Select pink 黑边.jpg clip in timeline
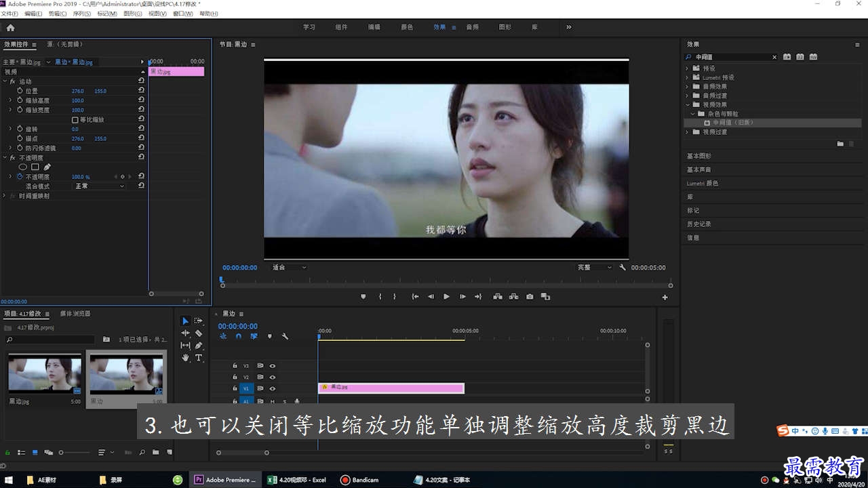Image resolution: width=868 pixels, height=488 pixels. tap(391, 388)
